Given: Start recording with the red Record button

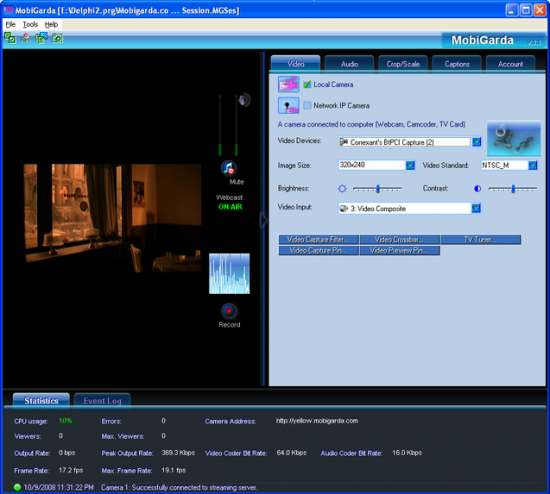Looking at the screenshot, I should click(x=229, y=311).
